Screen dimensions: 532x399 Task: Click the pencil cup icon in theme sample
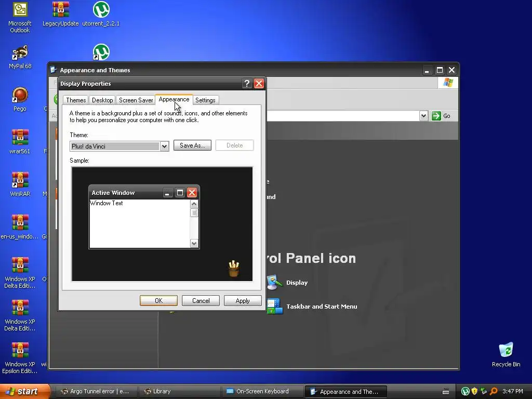click(x=234, y=269)
